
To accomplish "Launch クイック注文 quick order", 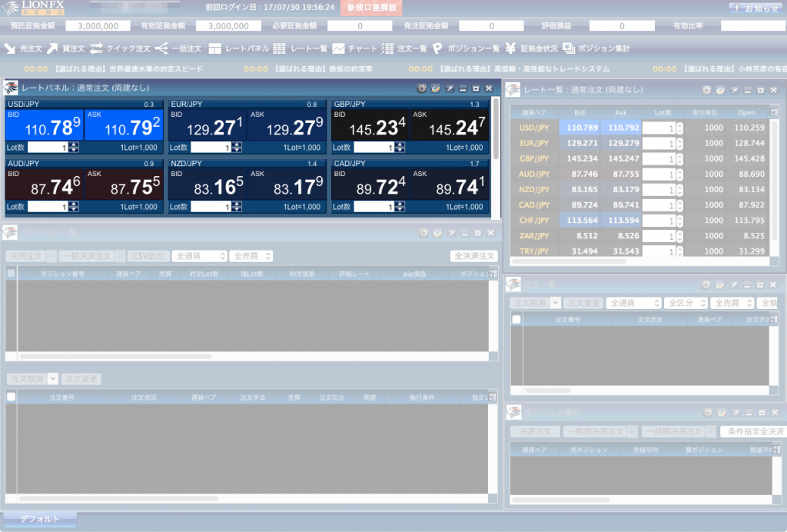I will click(x=121, y=48).
